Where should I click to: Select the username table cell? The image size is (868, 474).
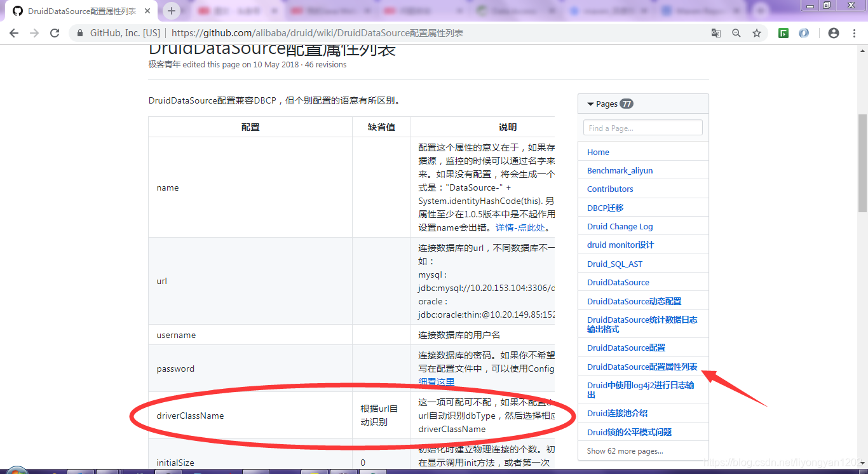250,335
